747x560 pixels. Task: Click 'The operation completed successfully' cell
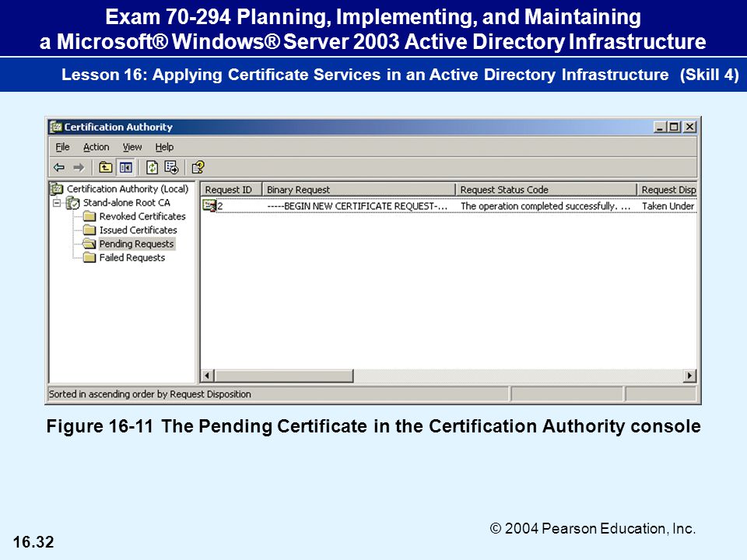(545, 206)
